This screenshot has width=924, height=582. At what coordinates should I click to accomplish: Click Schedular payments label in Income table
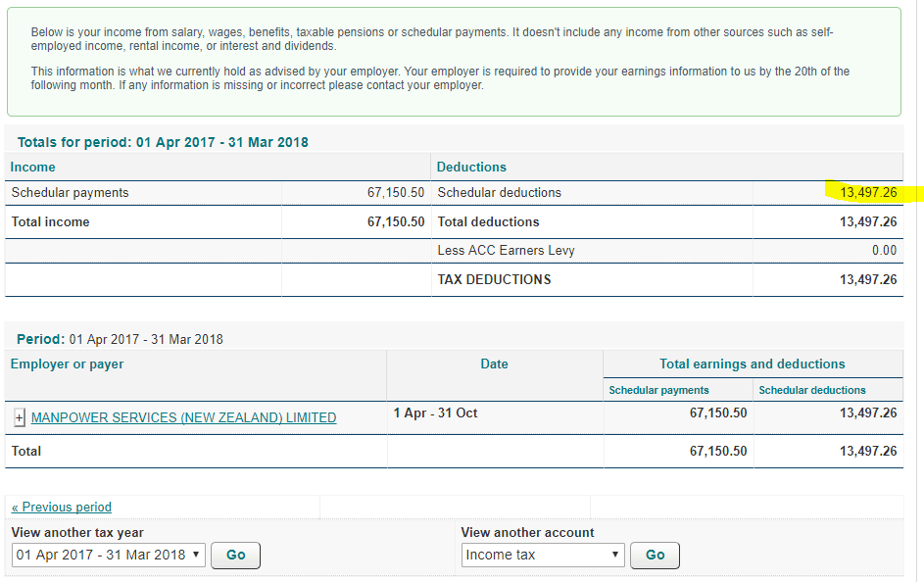point(70,193)
